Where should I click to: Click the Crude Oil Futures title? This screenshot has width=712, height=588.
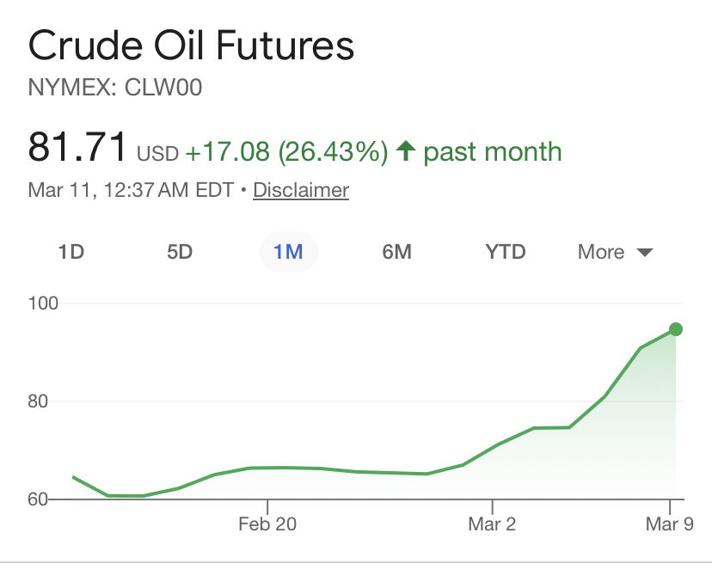tap(191, 46)
